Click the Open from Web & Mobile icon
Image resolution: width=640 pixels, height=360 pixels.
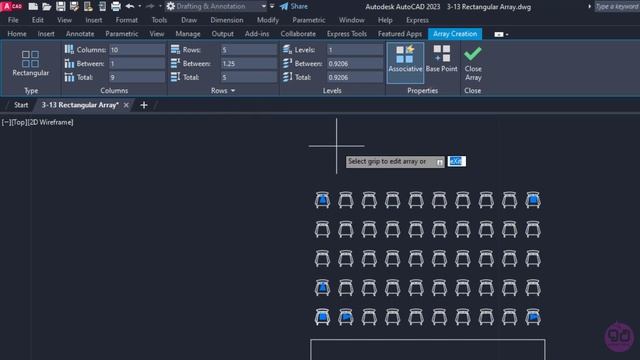(x=88, y=6)
